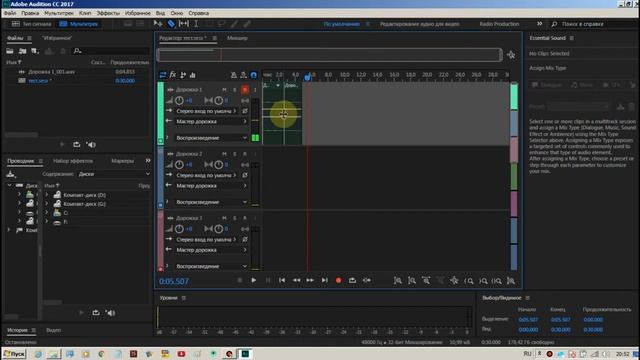Screen dimensions: 640x360
Task: Adjust Дорожка 1 pan knob
Action: [x=218, y=100]
